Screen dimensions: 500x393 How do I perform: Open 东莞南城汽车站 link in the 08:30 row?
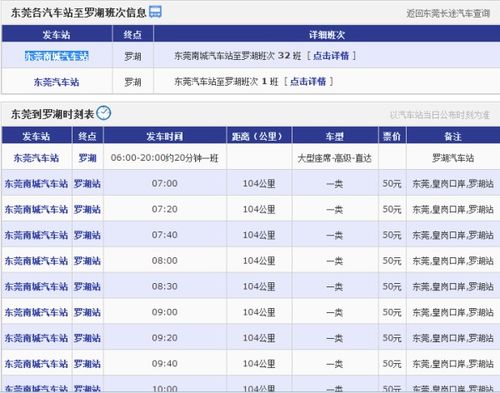pyautogui.click(x=36, y=286)
